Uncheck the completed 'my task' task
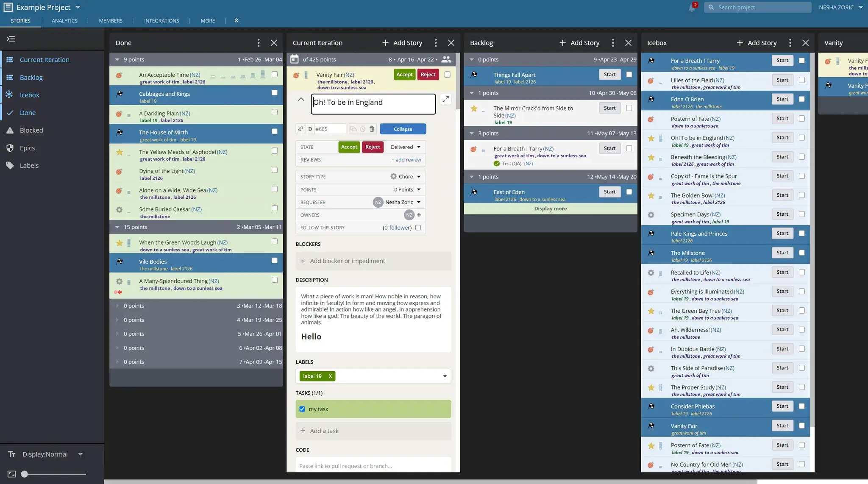 [x=302, y=409]
